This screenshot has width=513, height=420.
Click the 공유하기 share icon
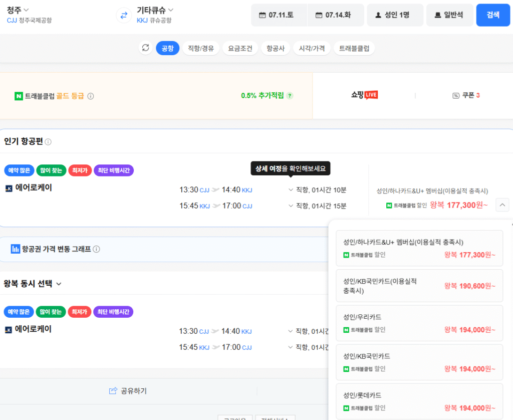tap(113, 390)
